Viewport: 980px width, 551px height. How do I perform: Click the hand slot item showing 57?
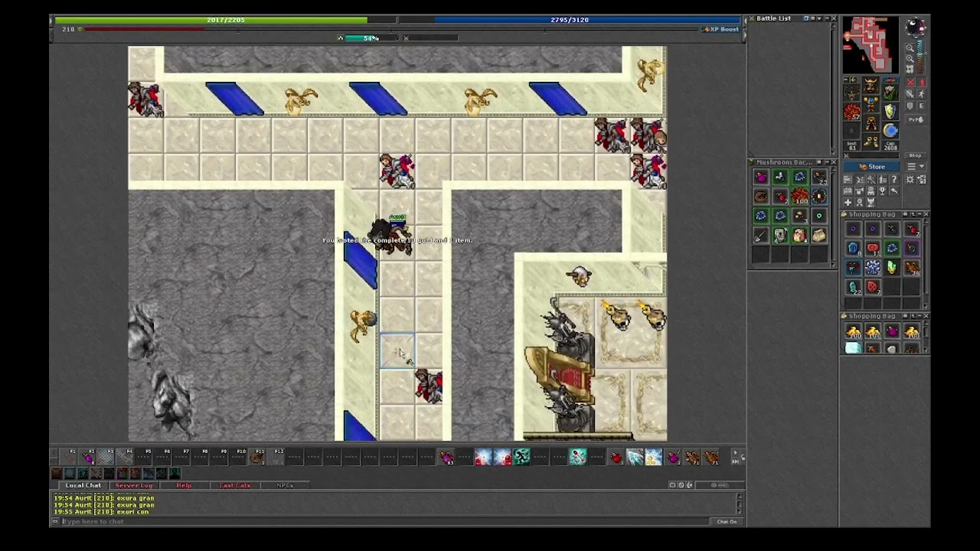pyautogui.click(x=851, y=112)
